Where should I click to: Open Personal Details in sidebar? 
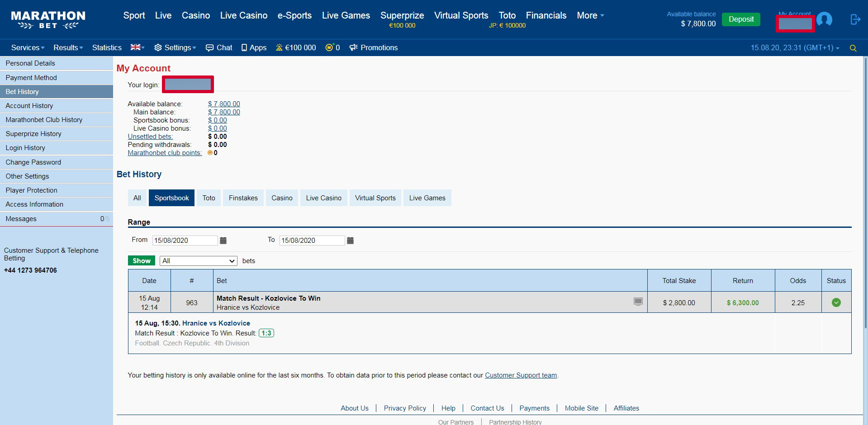[57, 63]
